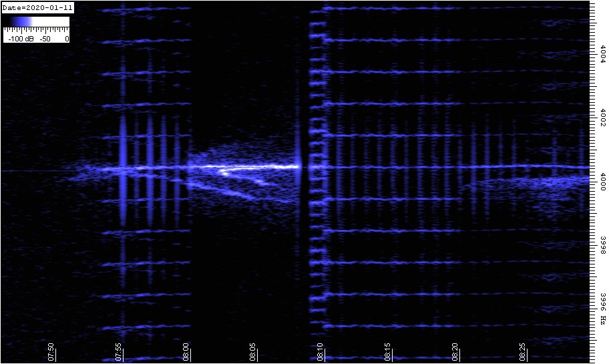Select the 08:00 time axis marker
The image size is (609, 364).
click(x=186, y=351)
